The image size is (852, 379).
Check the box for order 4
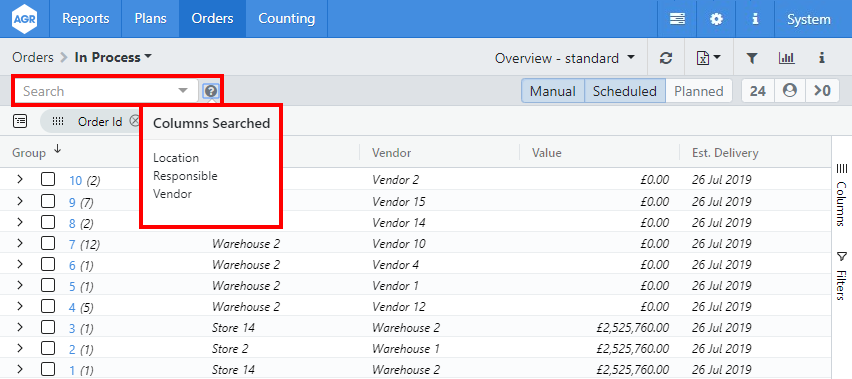48,306
